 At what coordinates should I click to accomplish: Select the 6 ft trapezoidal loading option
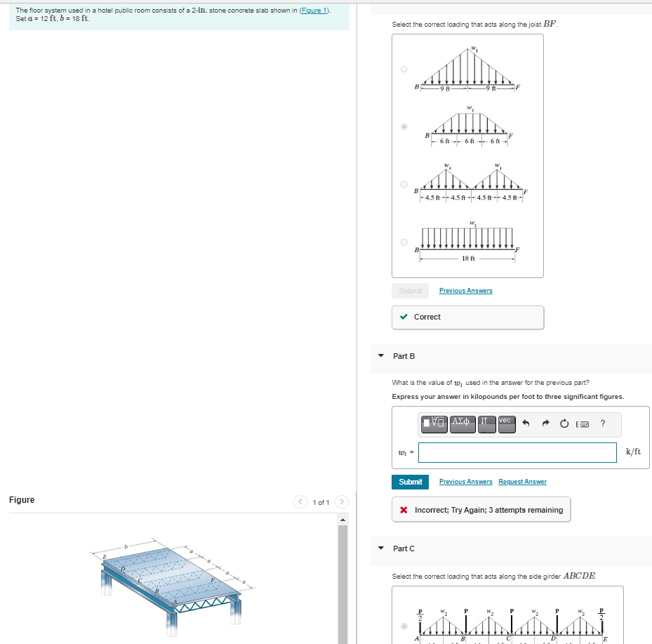coord(404,127)
